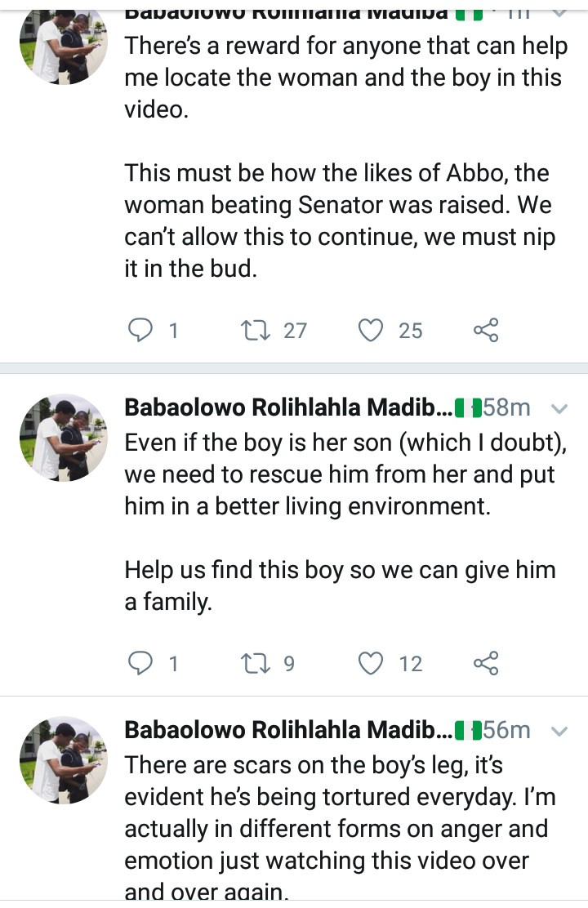Reply to the 58m tweet

click(x=141, y=663)
